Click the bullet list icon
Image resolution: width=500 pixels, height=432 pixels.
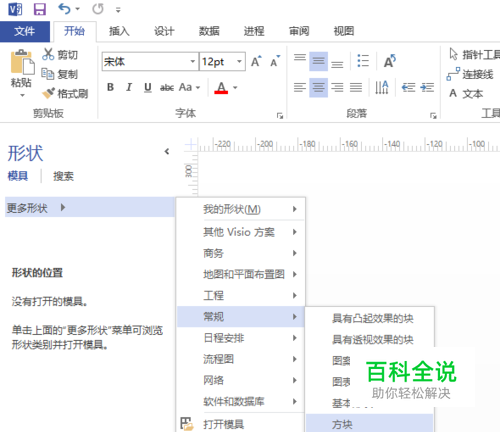[x=363, y=61]
